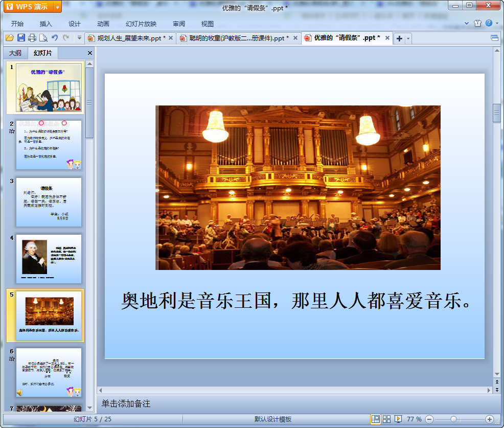This screenshot has height=428, width=504.
Task: Click the notes area 单击添加备注
Action: click(x=126, y=403)
